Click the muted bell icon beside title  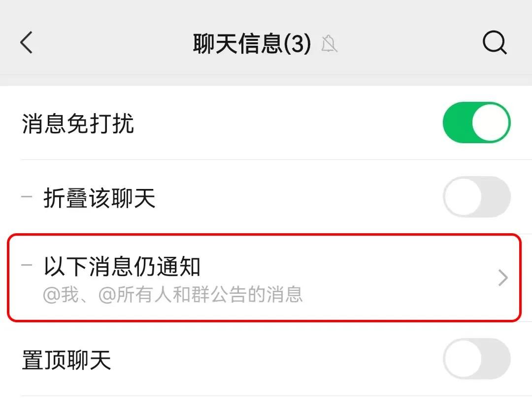(x=329, y=44)
